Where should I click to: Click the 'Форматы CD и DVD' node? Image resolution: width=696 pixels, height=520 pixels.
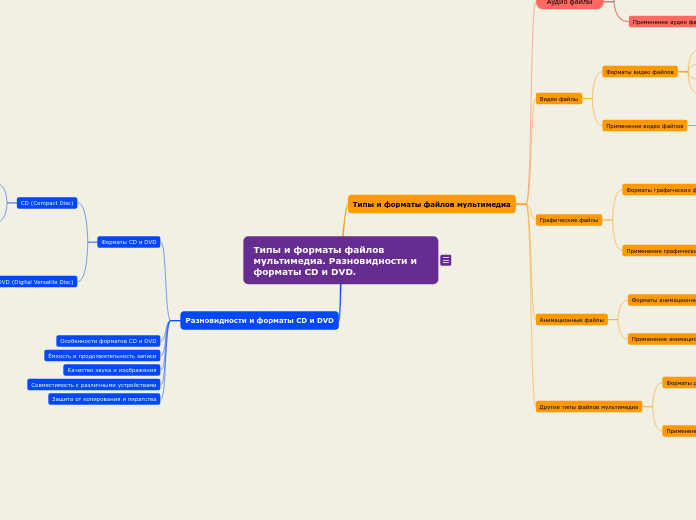pyautogui.click(x=129, y=242)
